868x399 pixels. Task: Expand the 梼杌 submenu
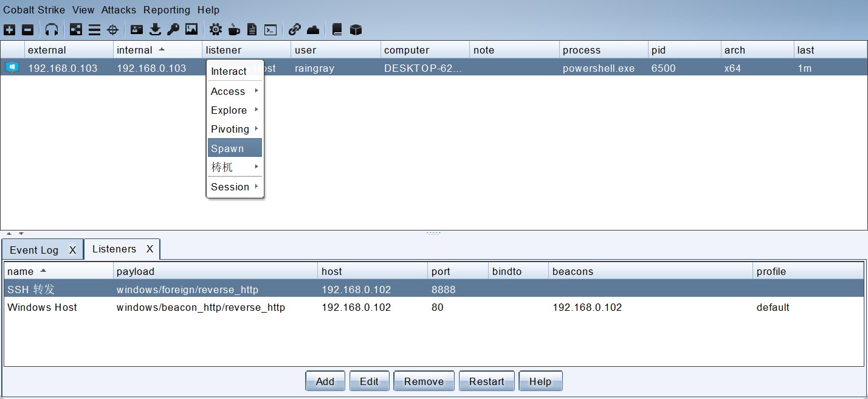coord(235,167)
